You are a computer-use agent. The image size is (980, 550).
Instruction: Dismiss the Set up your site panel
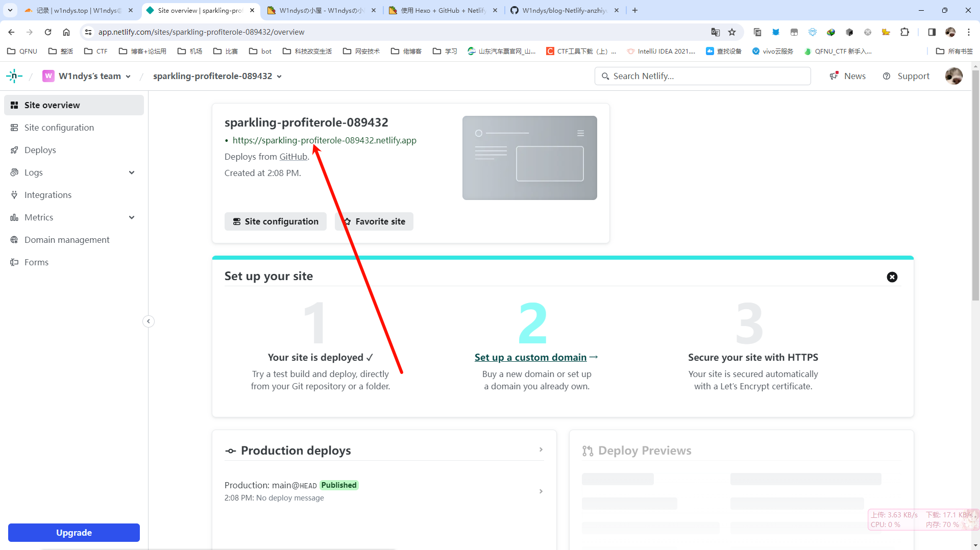(x=892, y=277)
